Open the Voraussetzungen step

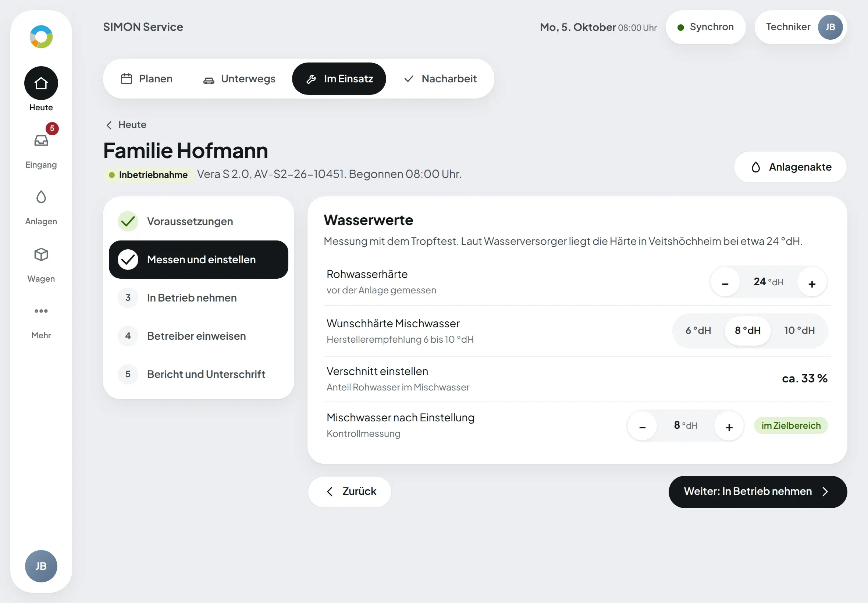tap(198, 221)
